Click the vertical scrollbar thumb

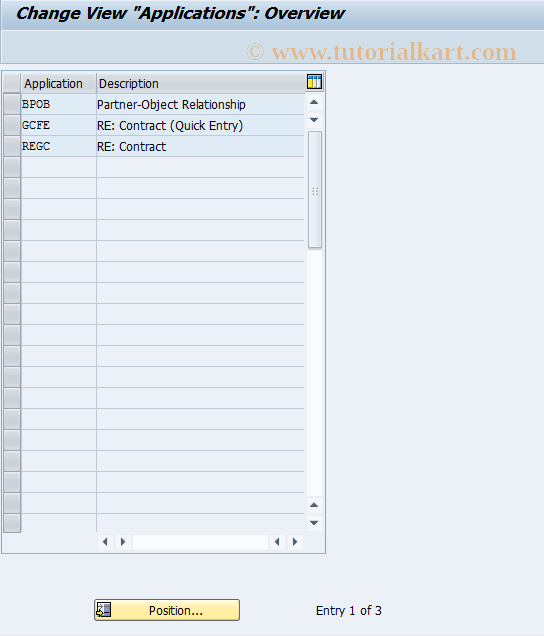tap(315, 189)
